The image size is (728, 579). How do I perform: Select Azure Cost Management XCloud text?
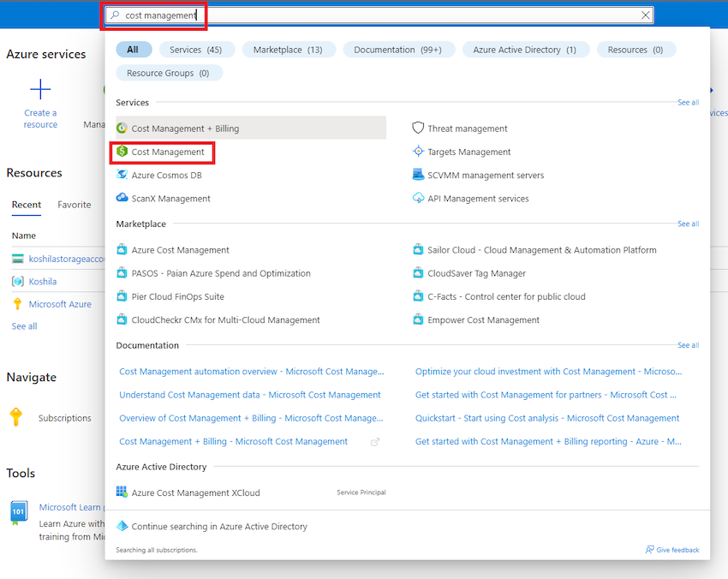point(195,492)
